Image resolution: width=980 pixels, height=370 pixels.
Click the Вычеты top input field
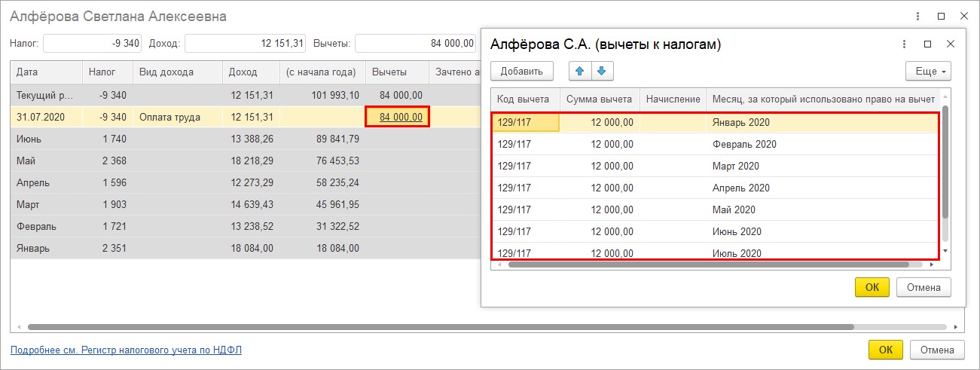[x=417, y=44]
